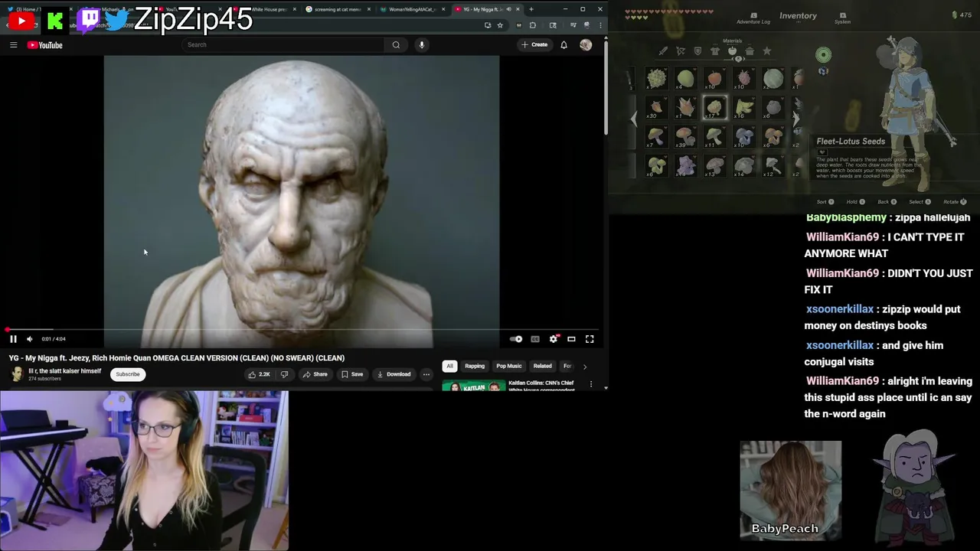
Task: Toggle closed captions on video
Action: 535,339
